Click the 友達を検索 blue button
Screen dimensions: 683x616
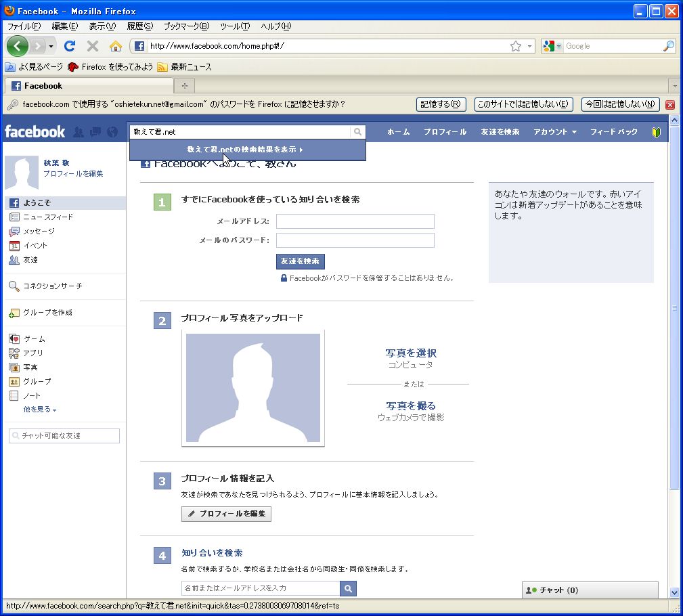(x=300, y=261)
